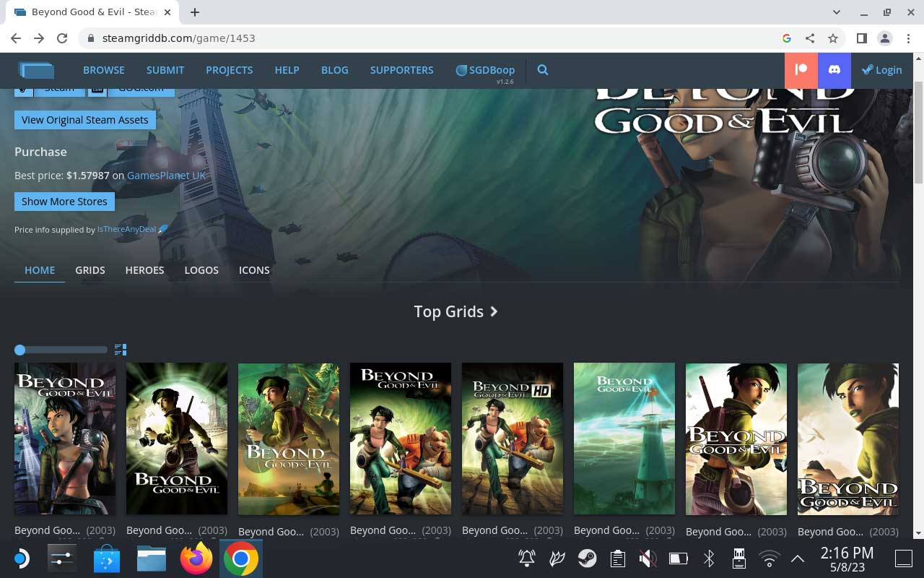Open the BLOG nav item
Image resolution: width=924 pixels, height=578 pixels.
tap(334, 70)
